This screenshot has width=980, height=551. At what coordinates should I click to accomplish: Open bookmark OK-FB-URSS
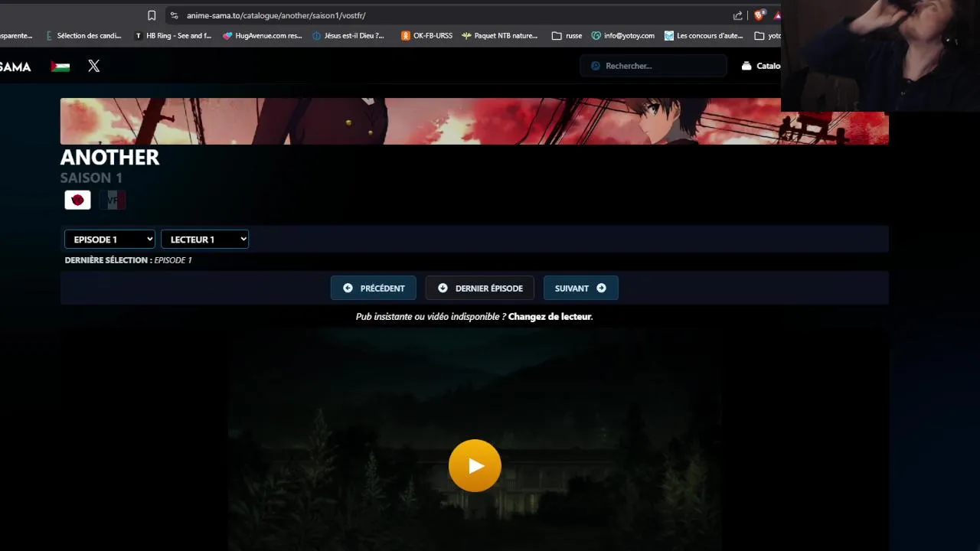(x=426, y=35)
